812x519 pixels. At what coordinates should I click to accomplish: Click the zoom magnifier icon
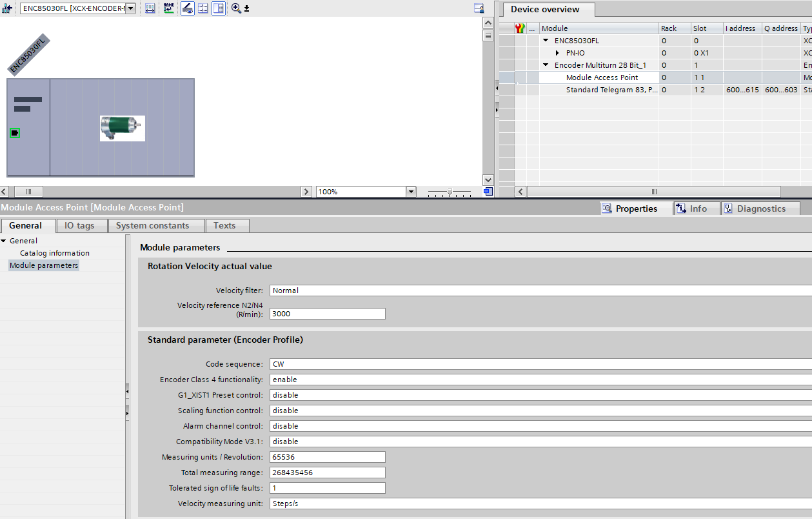point(236,8)
